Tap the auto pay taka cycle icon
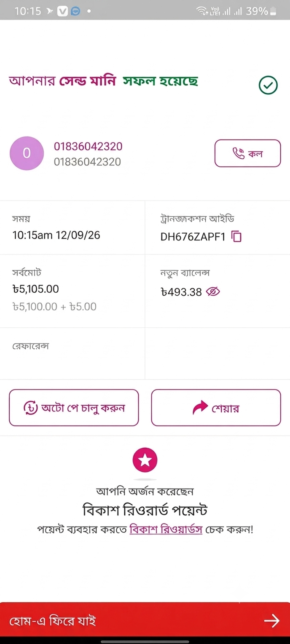 [30, 408]
